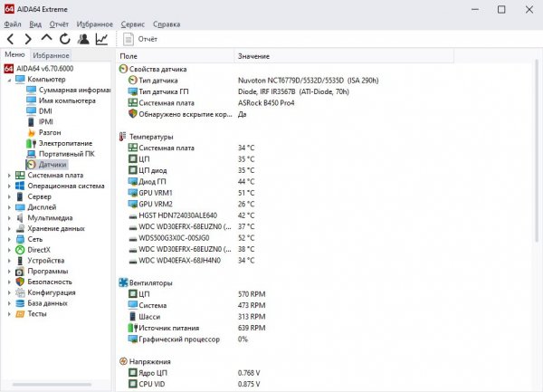543x392 pixels.
Task: Click the Хранение данных drive icon
Action: (20, 228)
